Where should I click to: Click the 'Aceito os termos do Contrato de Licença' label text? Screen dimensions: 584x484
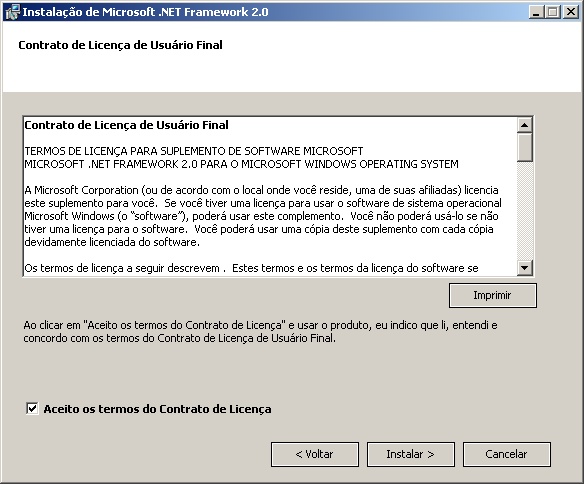(157, 409)
